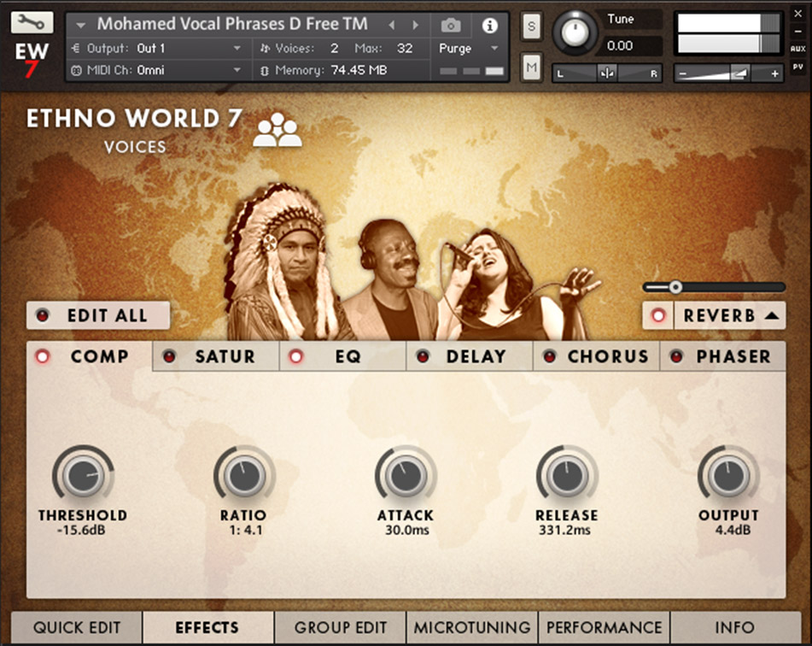Image resolution: width=812 pixels, height=646 pixels.
Task: Toggle the PV button
Action: click(798, 67)
